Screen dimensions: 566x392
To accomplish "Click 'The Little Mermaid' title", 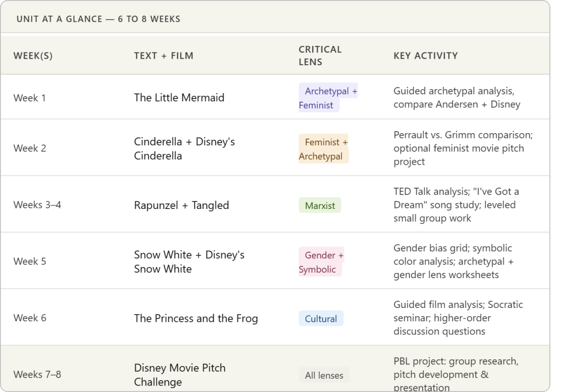I will 179,98.
